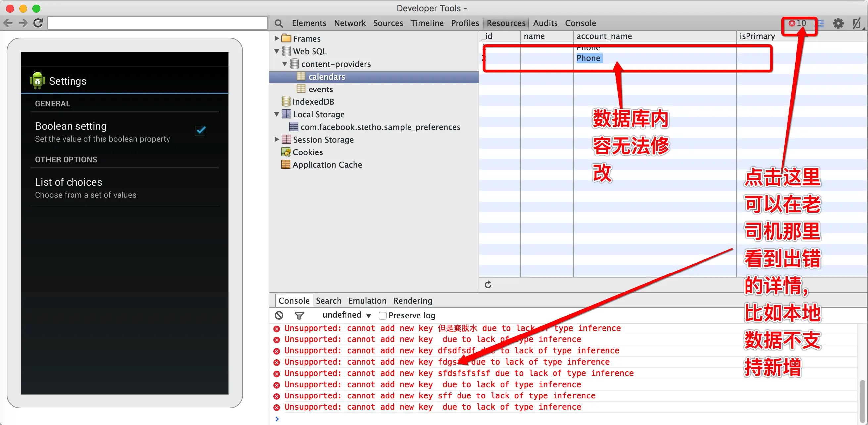Viewport: 868px width, 425px height.
Task: Refresh the database table view
Action: tap(488, 285)
